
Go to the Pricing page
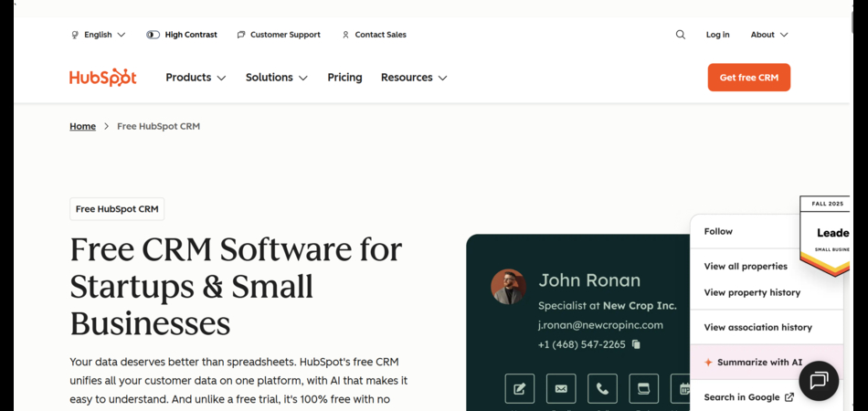pyautogui.click(x=344, y=78)
